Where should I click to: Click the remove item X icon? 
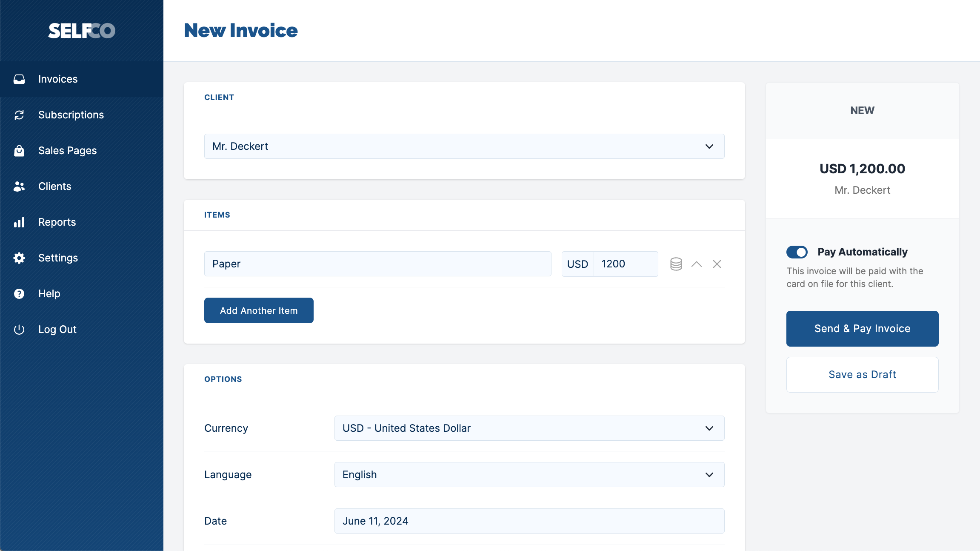tap(717, 264)
